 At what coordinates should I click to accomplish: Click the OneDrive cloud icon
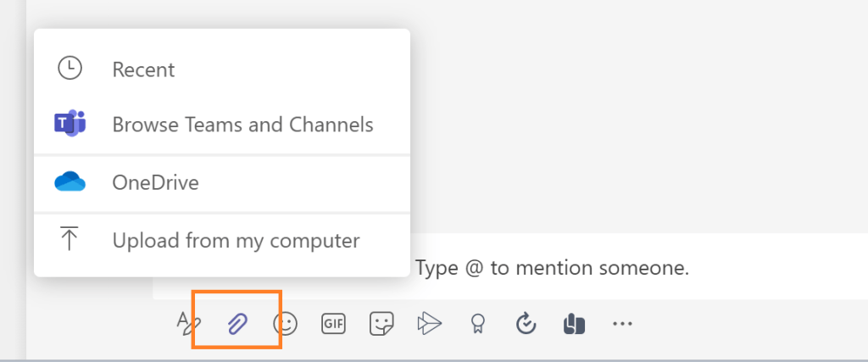coord(70,182)
